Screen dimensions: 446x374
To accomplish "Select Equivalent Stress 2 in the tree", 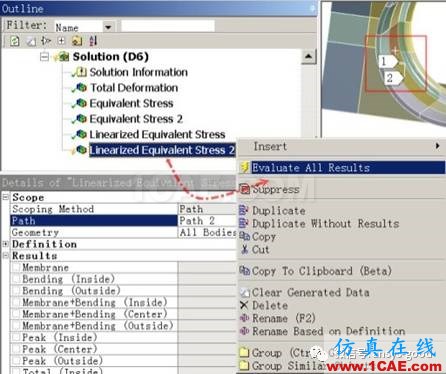I will pos(136,119).
